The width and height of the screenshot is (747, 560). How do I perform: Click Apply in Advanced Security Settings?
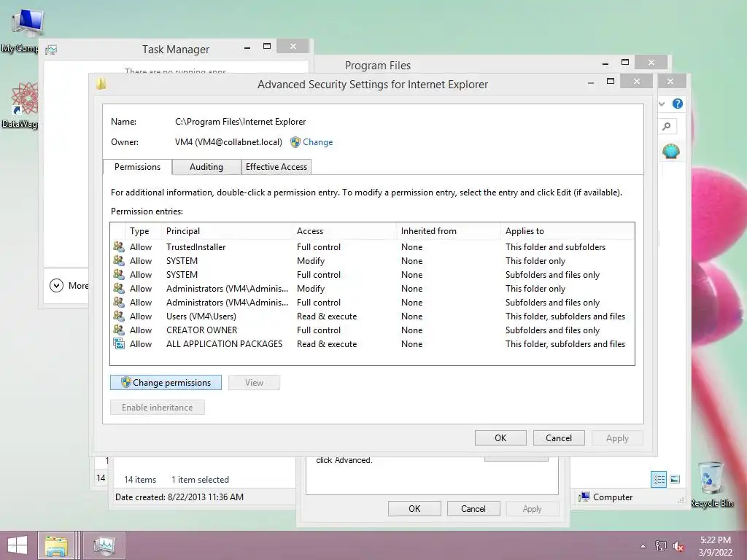coord(617,437)
